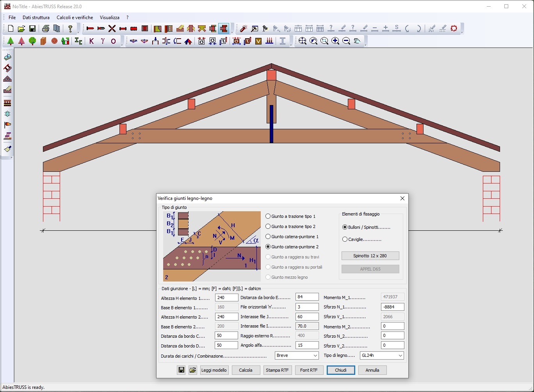Select 'Bulloni / Spinotti' fastener radio
The image size is (534, 392).
pos(366,227)
